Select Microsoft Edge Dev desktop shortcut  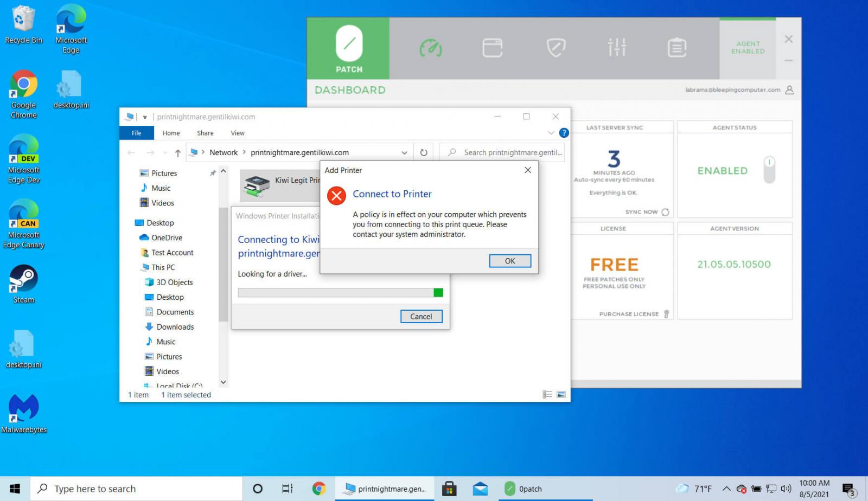(x=23, y=159)
